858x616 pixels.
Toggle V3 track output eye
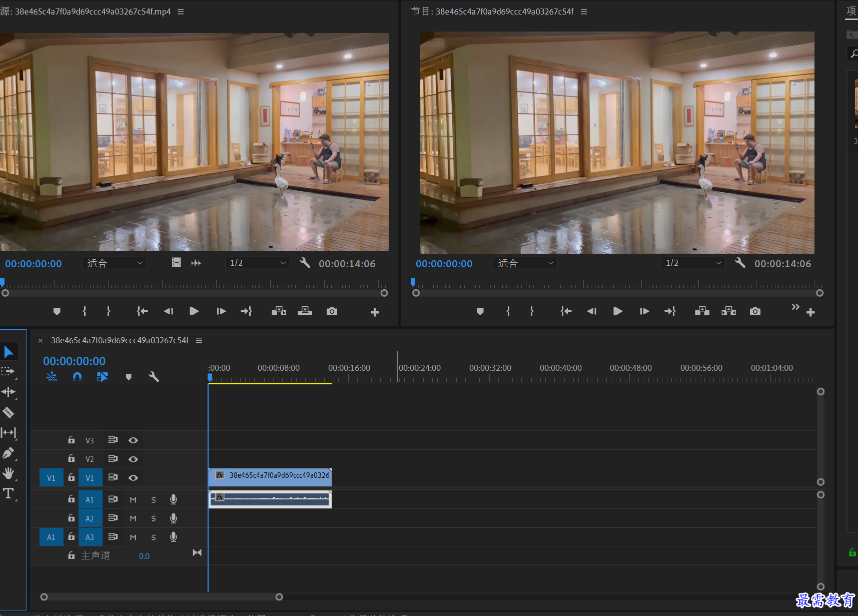tap(133, 440)
